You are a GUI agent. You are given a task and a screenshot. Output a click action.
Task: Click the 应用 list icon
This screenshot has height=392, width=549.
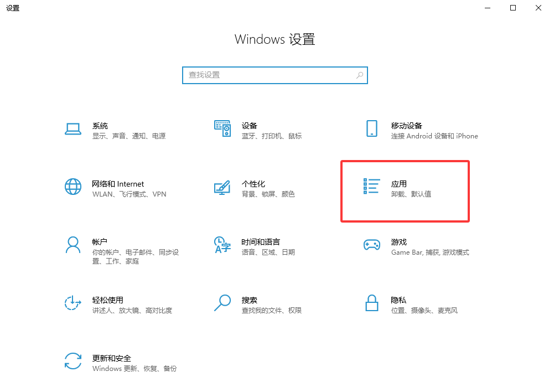click(371, 187)
